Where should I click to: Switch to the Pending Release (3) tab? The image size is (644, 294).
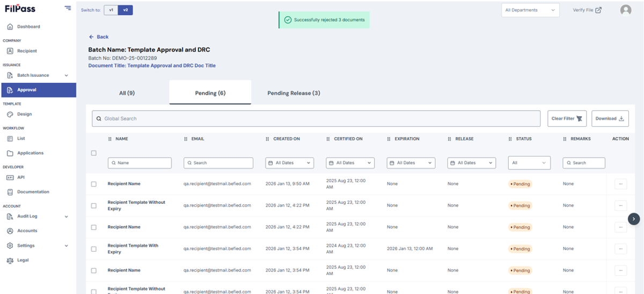click(x=294, y=93)
